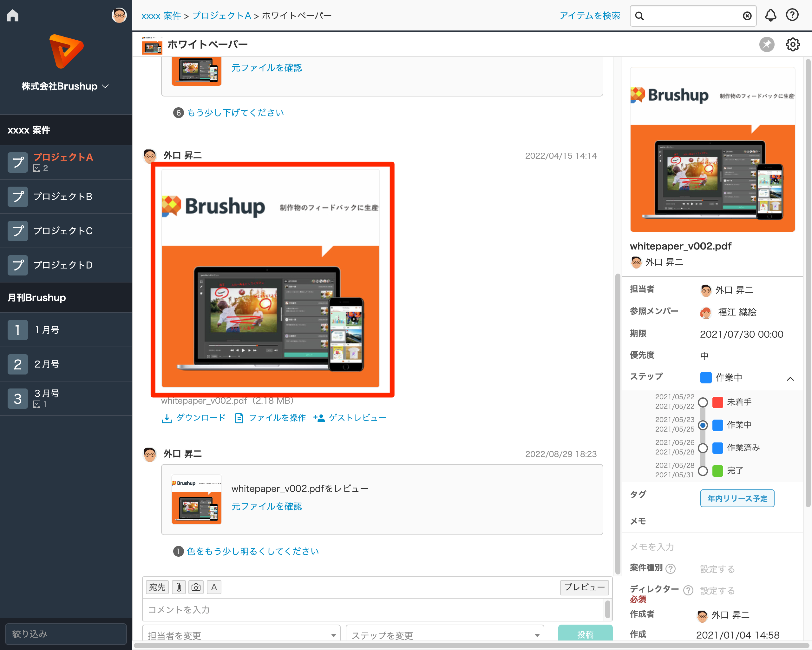Select the 作業中 step radio button

[x=703, y=425]
